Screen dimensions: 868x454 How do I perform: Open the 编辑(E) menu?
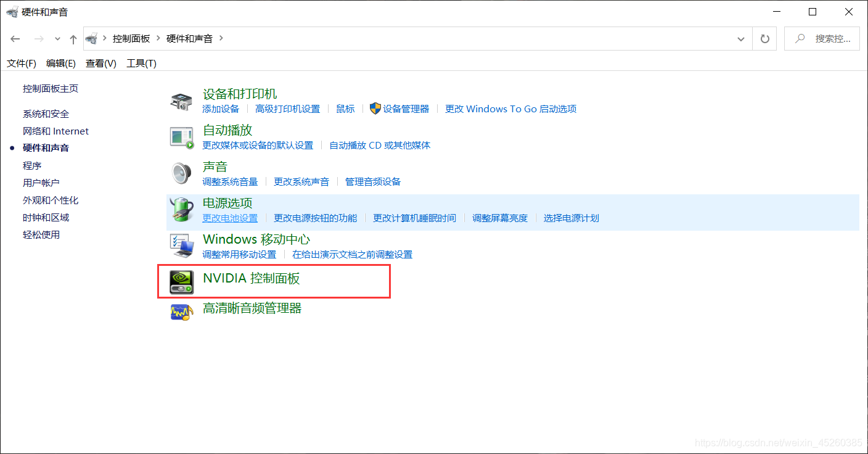coord(61,64)
